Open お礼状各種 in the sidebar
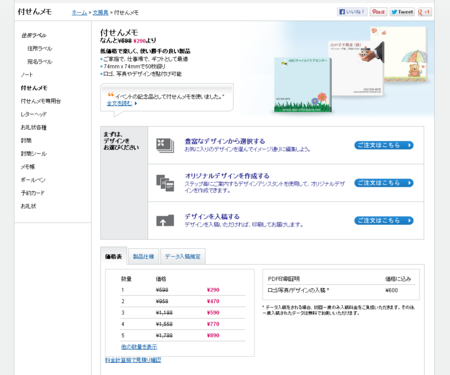 (34, 127)
